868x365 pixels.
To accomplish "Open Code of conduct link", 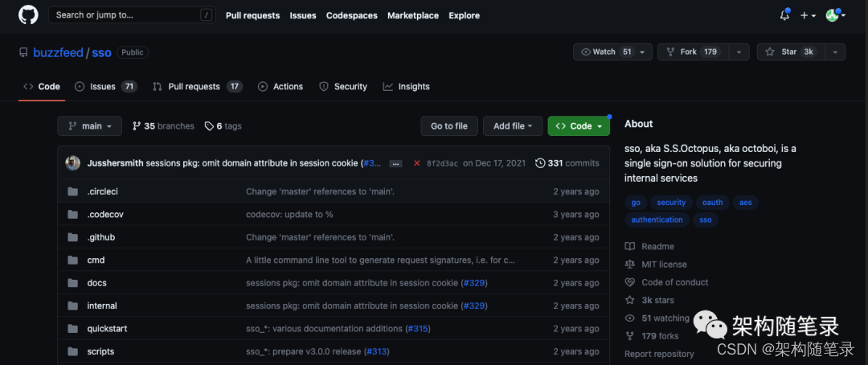I will tap(666, 282).
